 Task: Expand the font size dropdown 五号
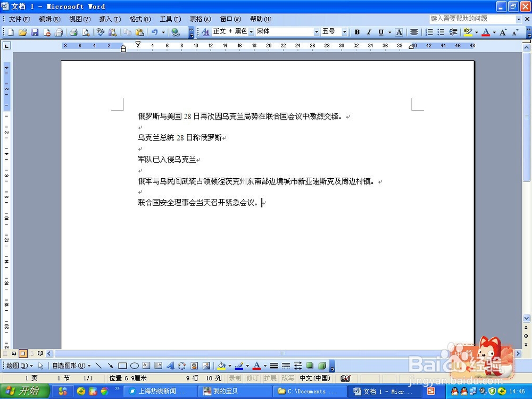coord(345,32)
